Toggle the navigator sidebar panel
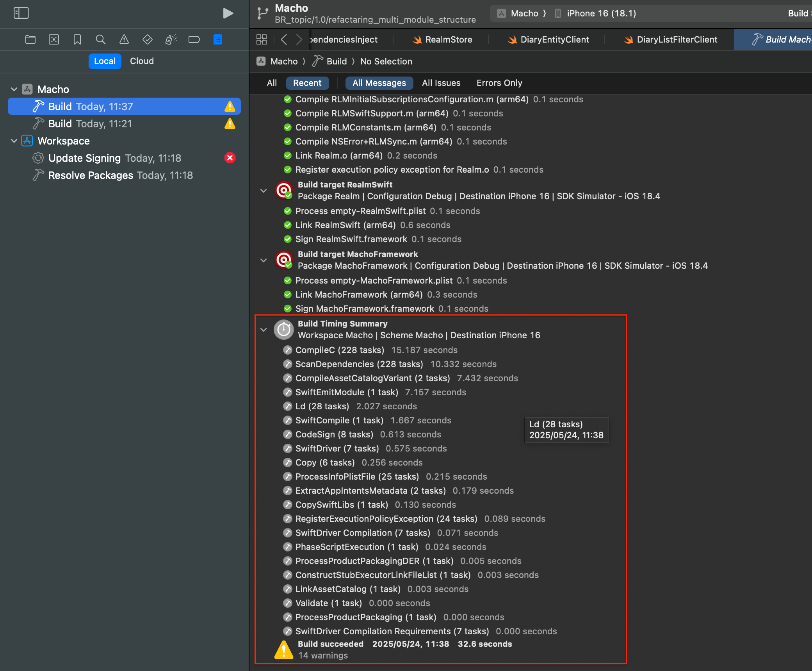This screenshot has width=812, height=671. point(21,13)
